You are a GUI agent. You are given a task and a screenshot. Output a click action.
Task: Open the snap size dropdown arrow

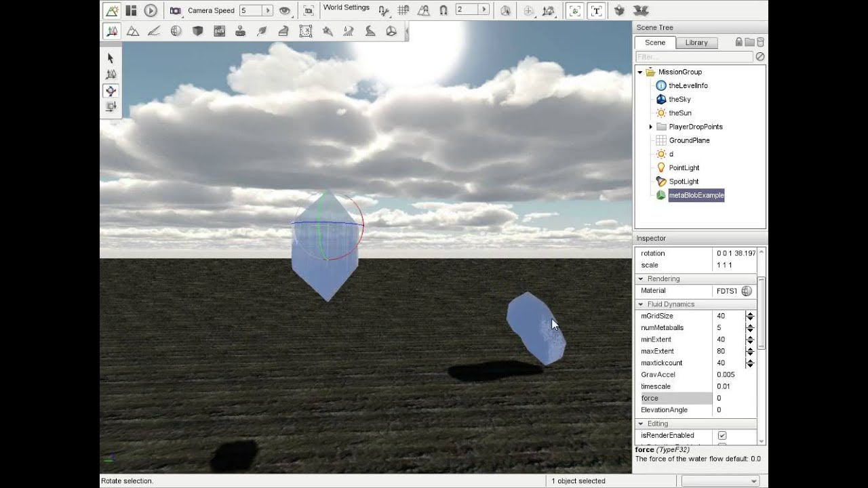coord(484,9)
